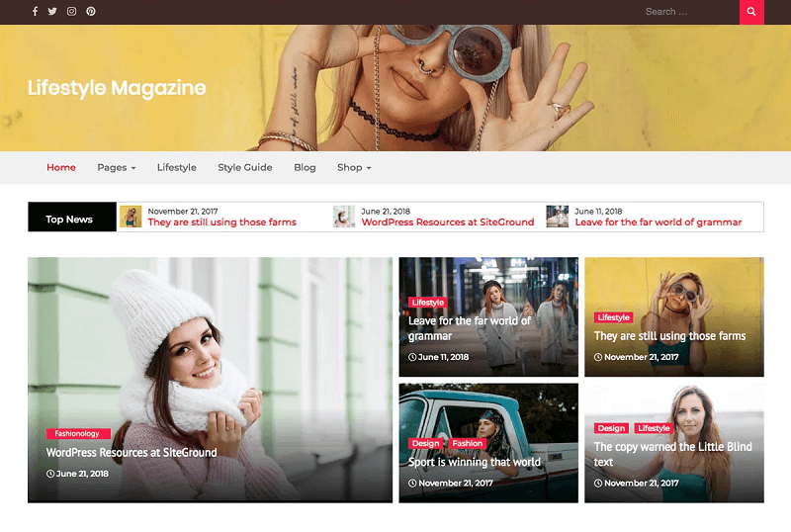Open card title The copy warned the Little Blind text

pyautogui.click(x=672, y=454)
